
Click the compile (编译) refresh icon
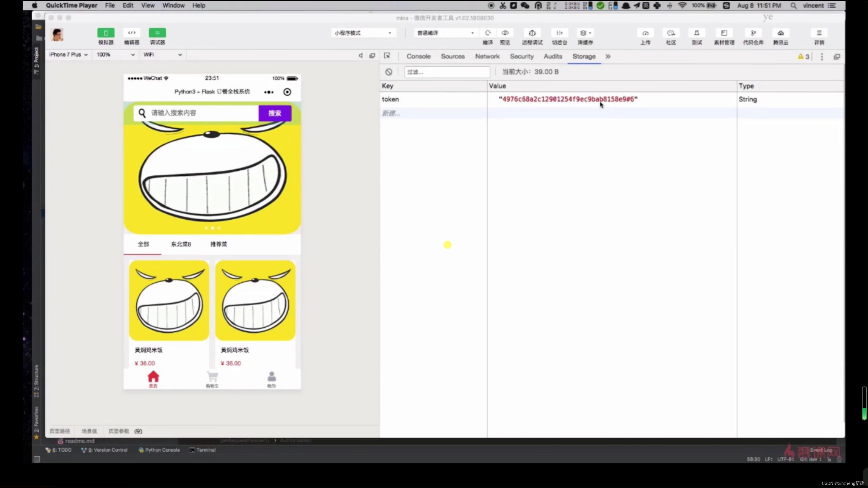(x=487, y=33)
